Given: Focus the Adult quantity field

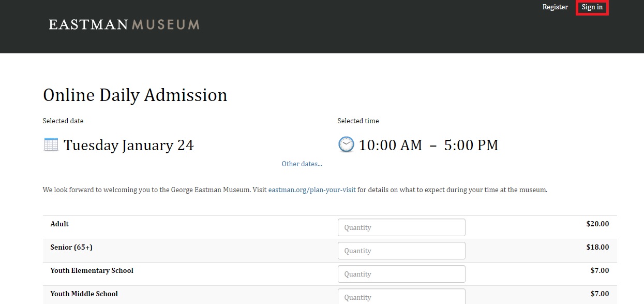Looking at the screenshot, I should [401, 227].
